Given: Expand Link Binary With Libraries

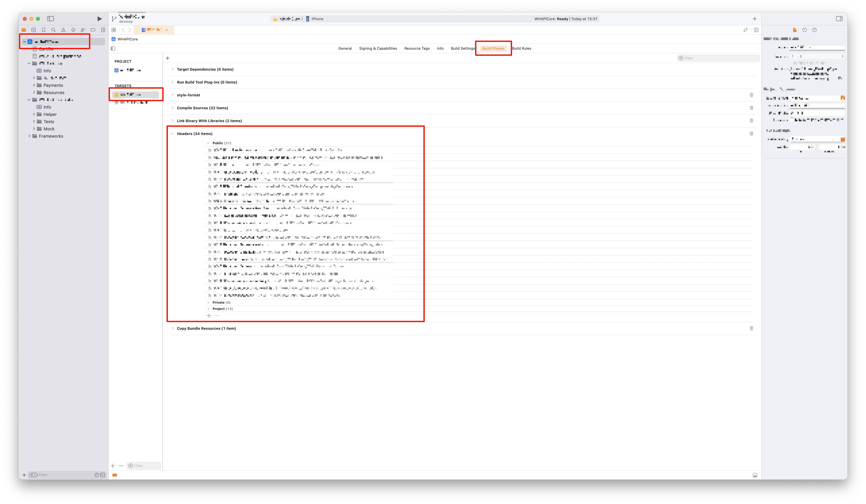Looking at the screenshot, I should click(173, 121).
